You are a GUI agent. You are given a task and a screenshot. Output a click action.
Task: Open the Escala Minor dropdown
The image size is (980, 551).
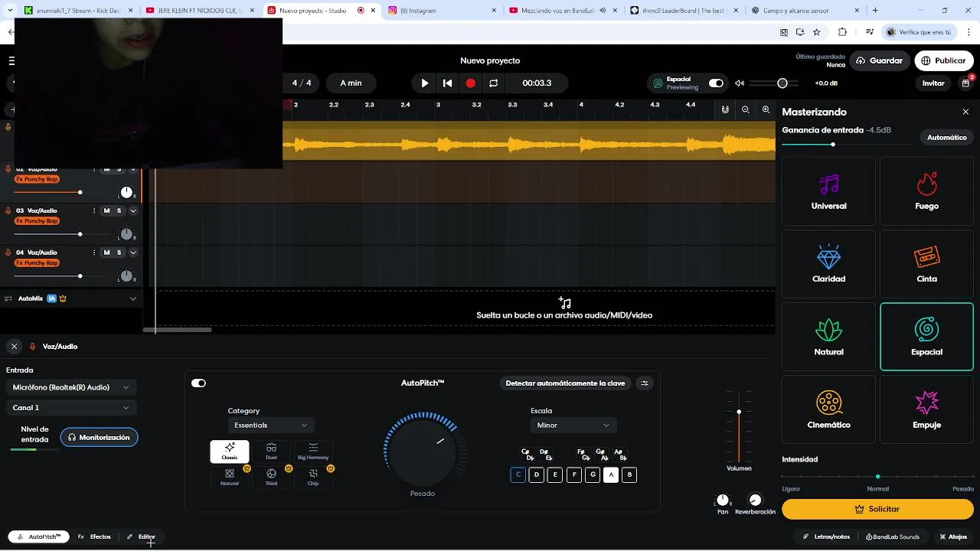573,425
